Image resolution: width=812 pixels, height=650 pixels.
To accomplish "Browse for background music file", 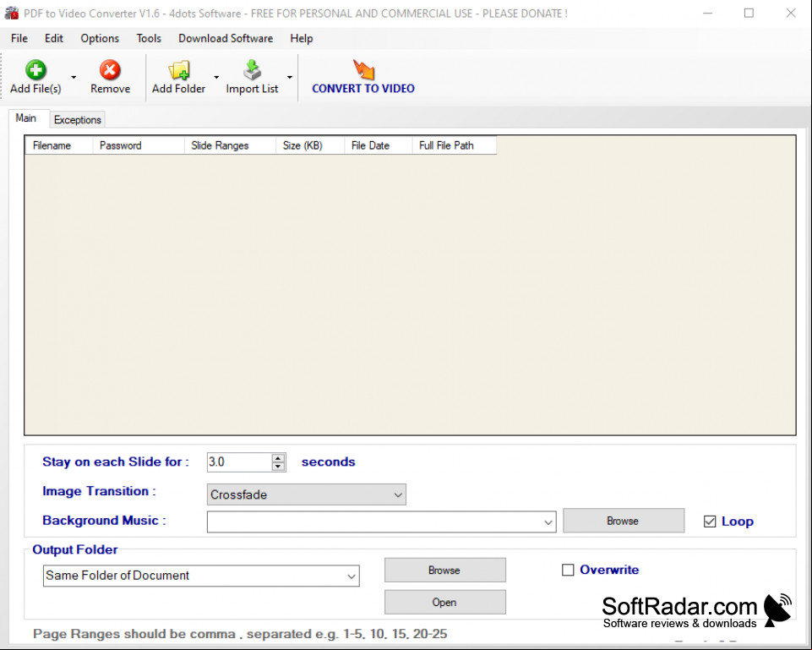I will [624, 521].
